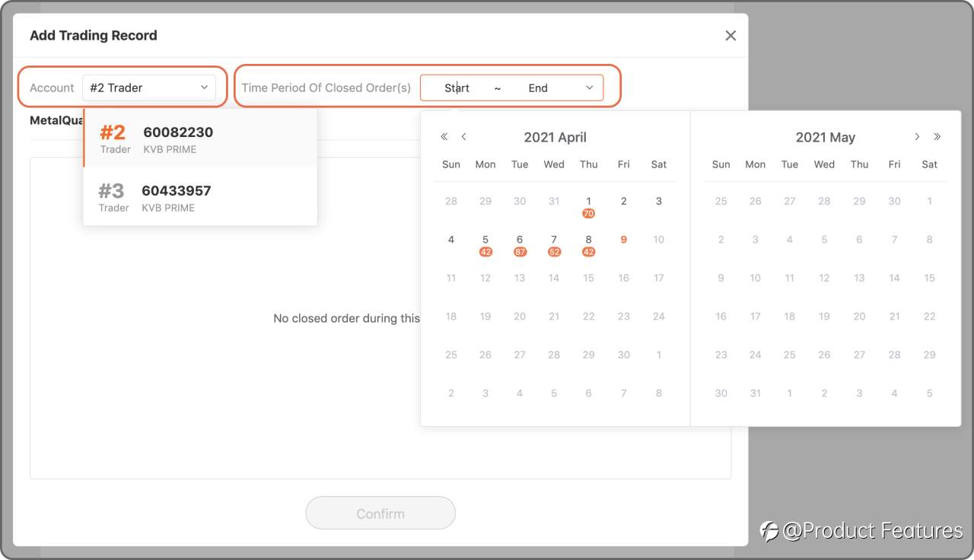Go to previous year with double-left arrow
974x560 pixels.
coord(444,137)
